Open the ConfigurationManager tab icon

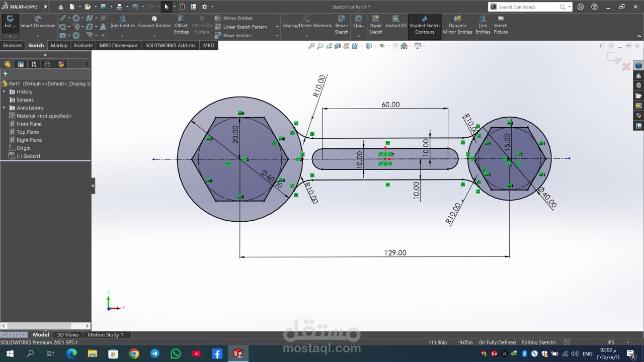tap(34, 64)
